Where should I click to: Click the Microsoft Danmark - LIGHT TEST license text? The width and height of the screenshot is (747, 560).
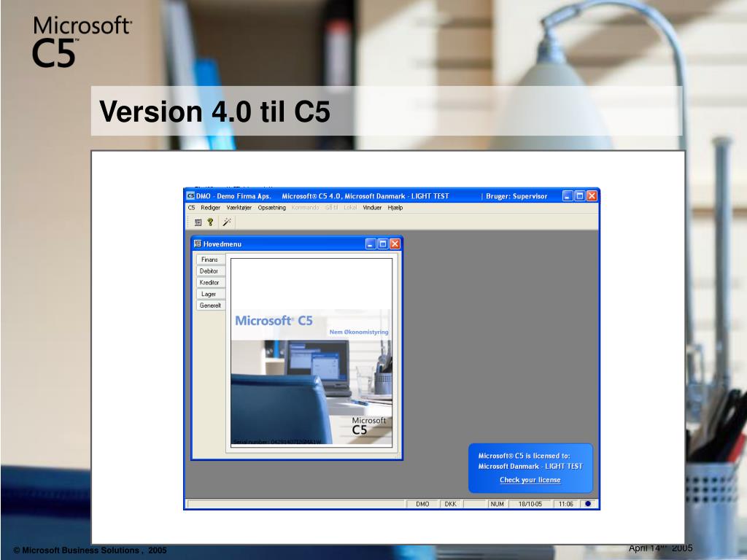[x=530, y=466]
